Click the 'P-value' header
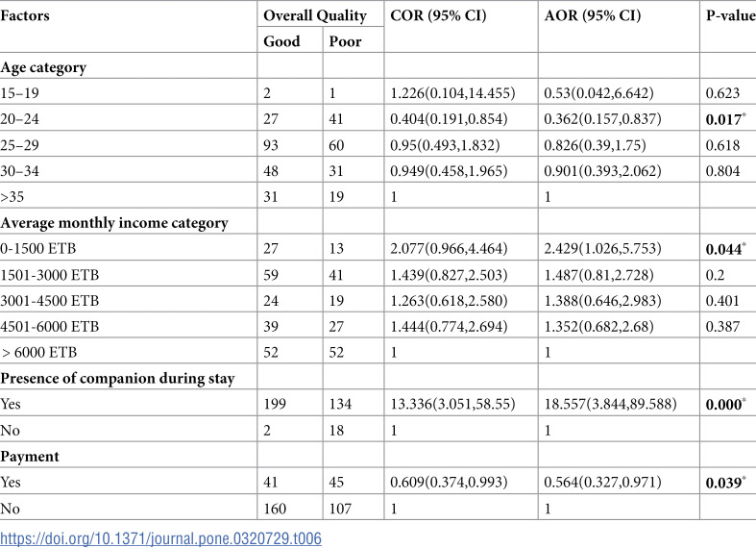This screenshot has width=756, height=548. 730,15
